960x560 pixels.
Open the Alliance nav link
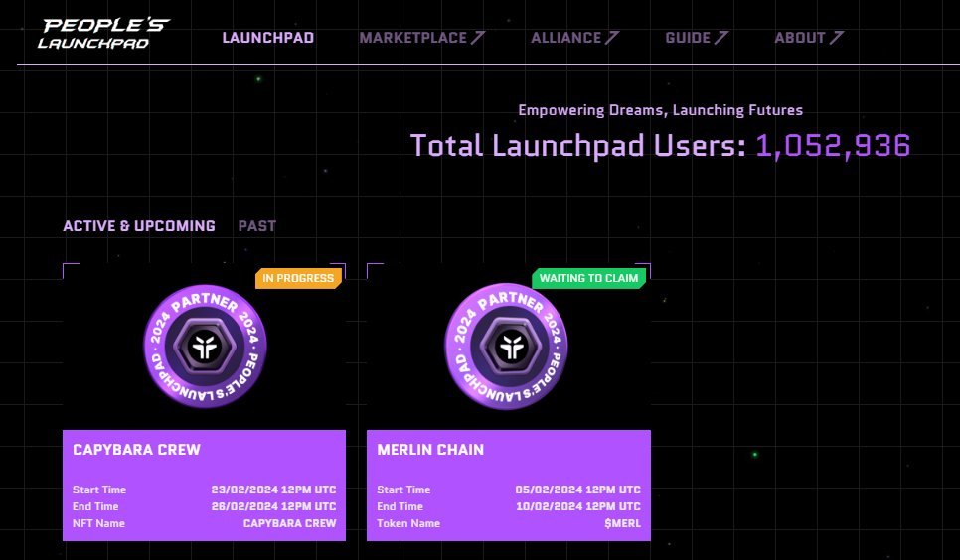coord(574,38)
